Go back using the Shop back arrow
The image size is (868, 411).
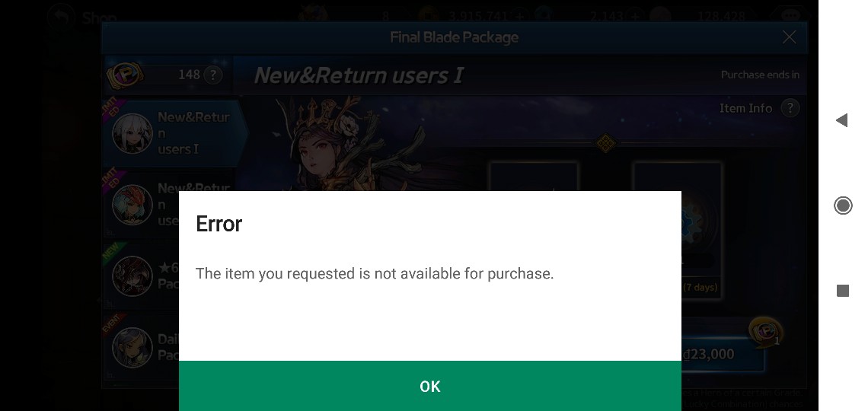pyautogui.click(x=61, y=17)
